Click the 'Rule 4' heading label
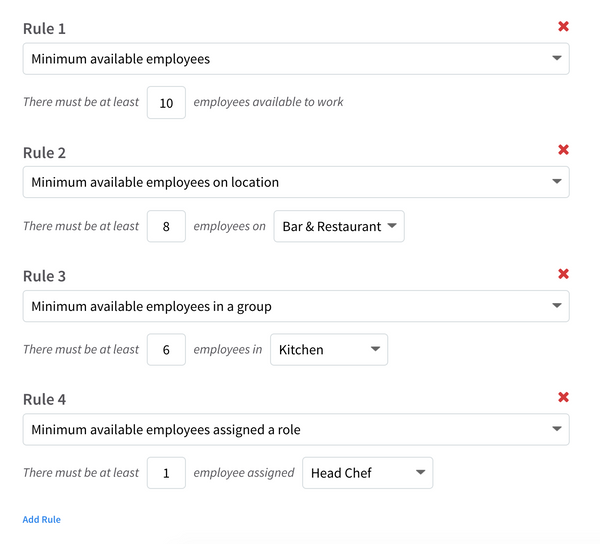The image size is (600, 544). point(45,400)
